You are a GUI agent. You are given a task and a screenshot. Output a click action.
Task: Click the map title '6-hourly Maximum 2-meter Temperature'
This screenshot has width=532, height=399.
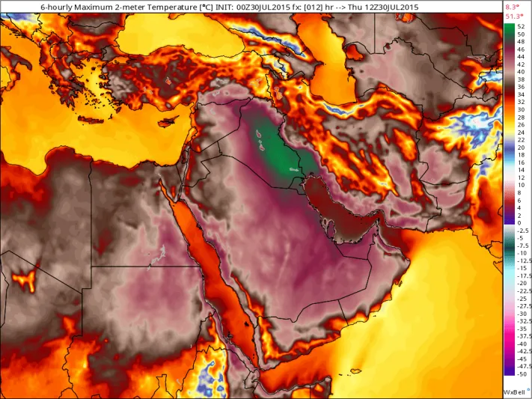[x=106, y=6]
